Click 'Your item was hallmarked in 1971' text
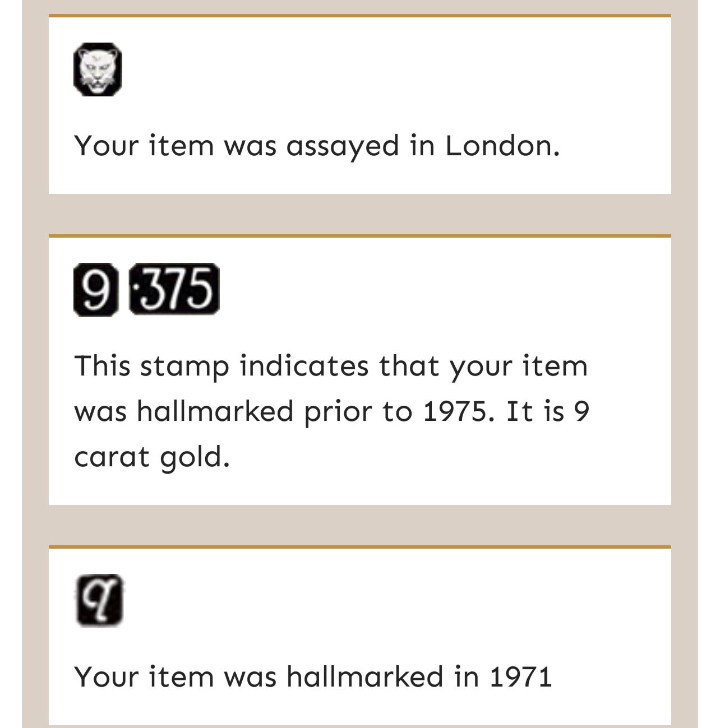The image size is (720, 728). point(313,676)
